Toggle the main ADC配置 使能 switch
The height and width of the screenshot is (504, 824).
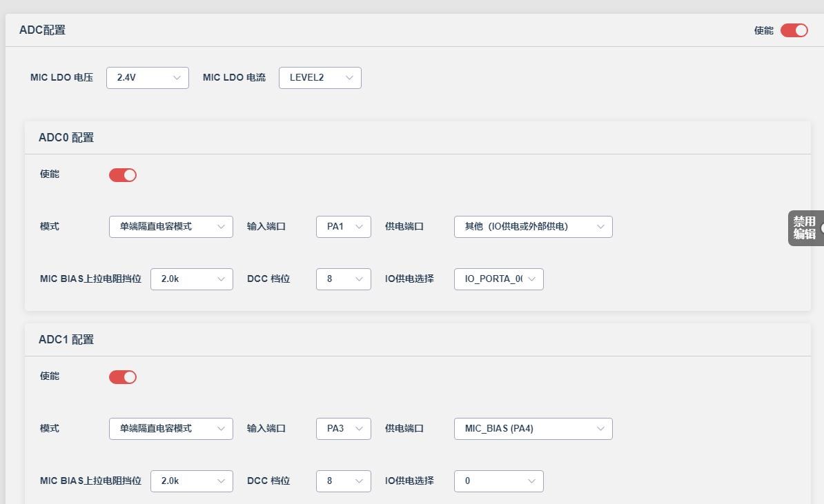tap(794, 30)
